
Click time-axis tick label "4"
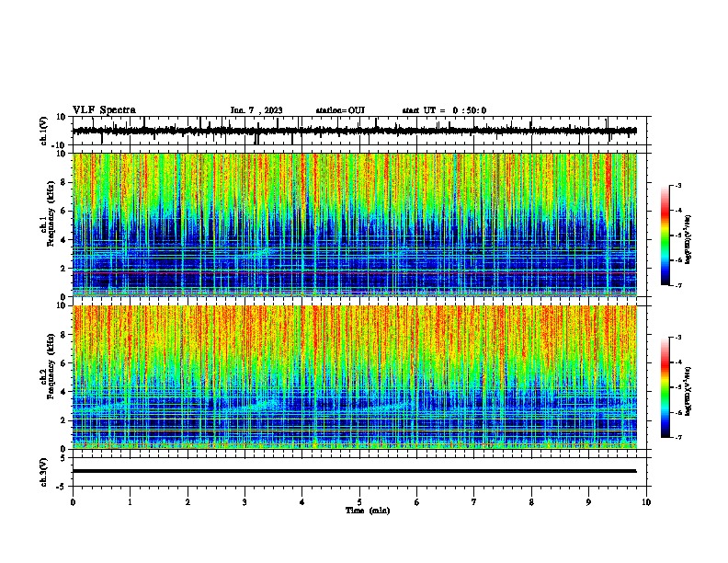pos(302,502)
